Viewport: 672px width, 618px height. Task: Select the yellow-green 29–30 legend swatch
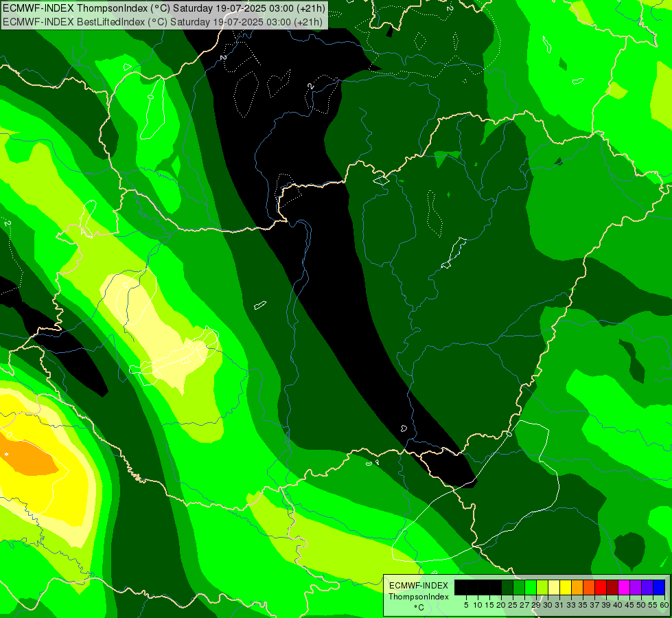[x=542, y=587]
